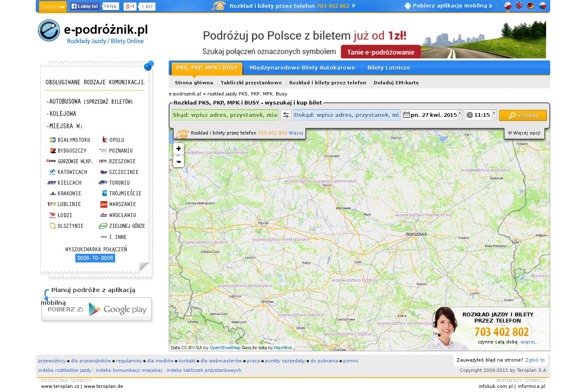Image resolution: width=586 pixels, height=392 pixels.
Task: Switch to Międzynarodowe Bilety Autokarowe tab
Action: tap(302, 68)
